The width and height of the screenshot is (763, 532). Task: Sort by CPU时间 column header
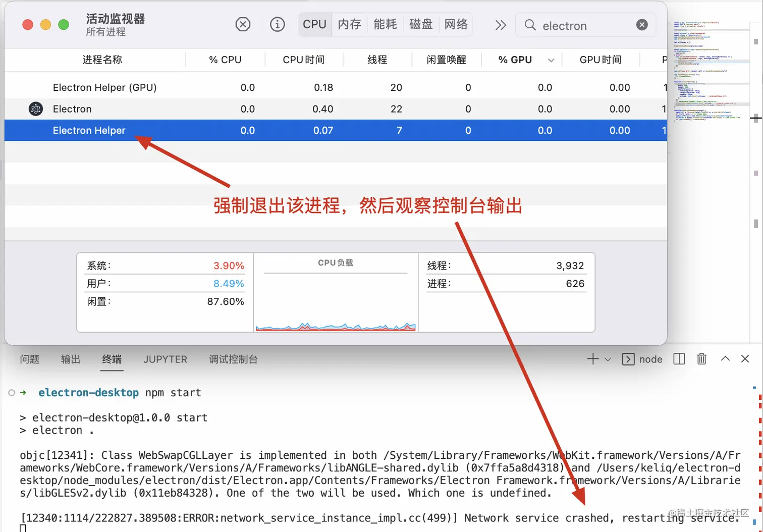303,60
